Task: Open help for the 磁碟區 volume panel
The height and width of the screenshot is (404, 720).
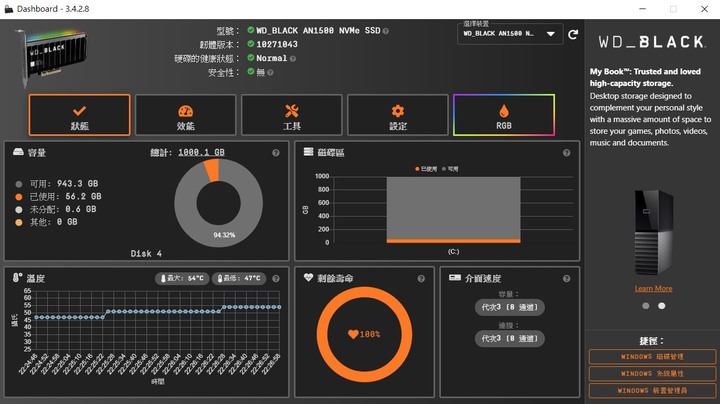Action: click(566, 153)
